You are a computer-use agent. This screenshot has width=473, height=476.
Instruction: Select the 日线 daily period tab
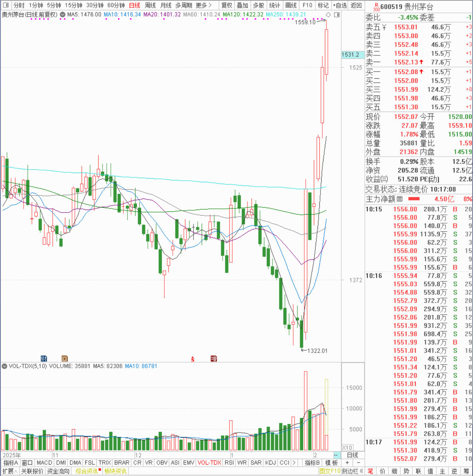134,5
